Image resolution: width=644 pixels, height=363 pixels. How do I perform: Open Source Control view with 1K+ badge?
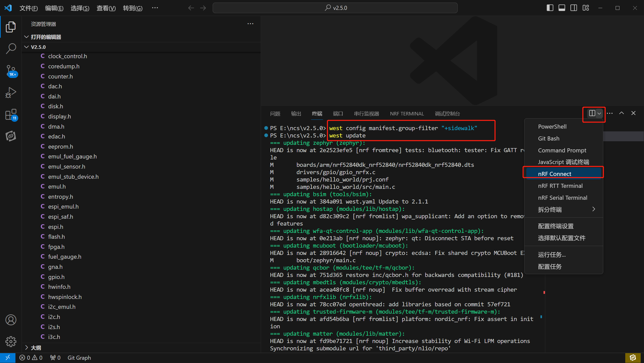click(x=11, y=71)
